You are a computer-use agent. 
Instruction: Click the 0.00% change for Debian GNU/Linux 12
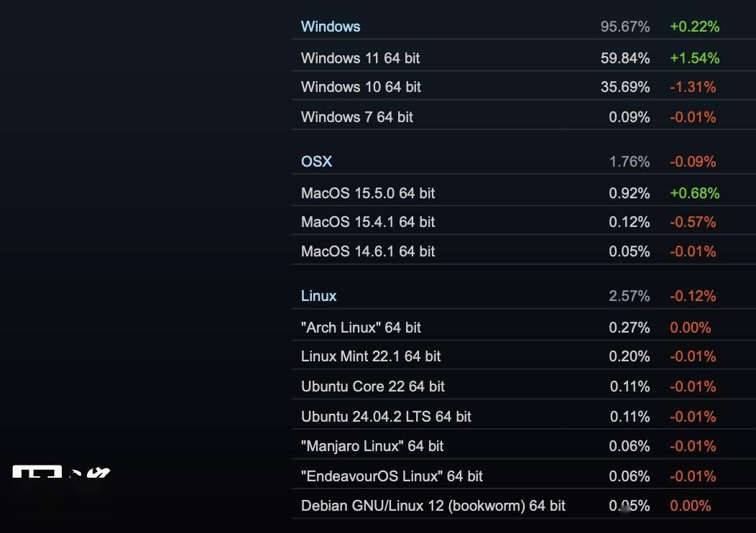691,506
